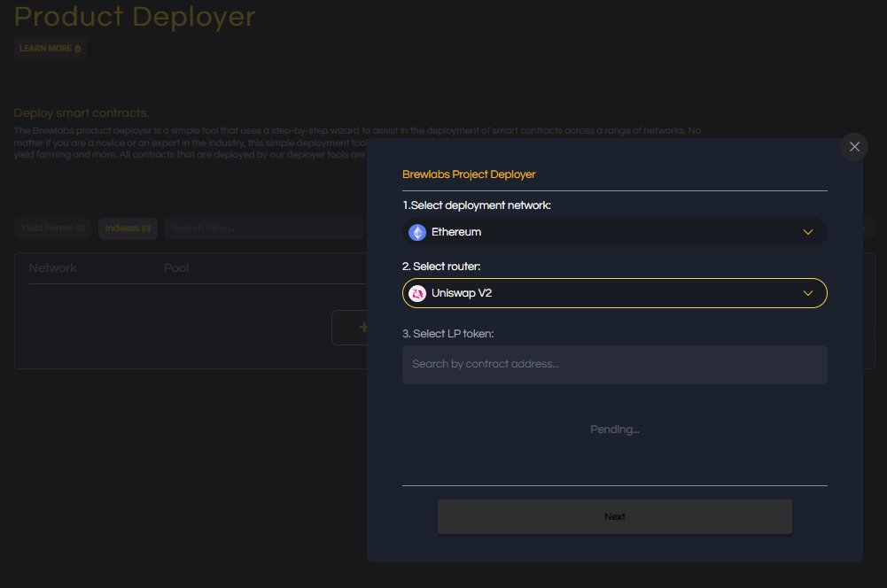Image resolution: width=887 pixels, height=588 pixels.
Task: Click the Brewlabs Project Deployer title
Action: pos(469,174)
